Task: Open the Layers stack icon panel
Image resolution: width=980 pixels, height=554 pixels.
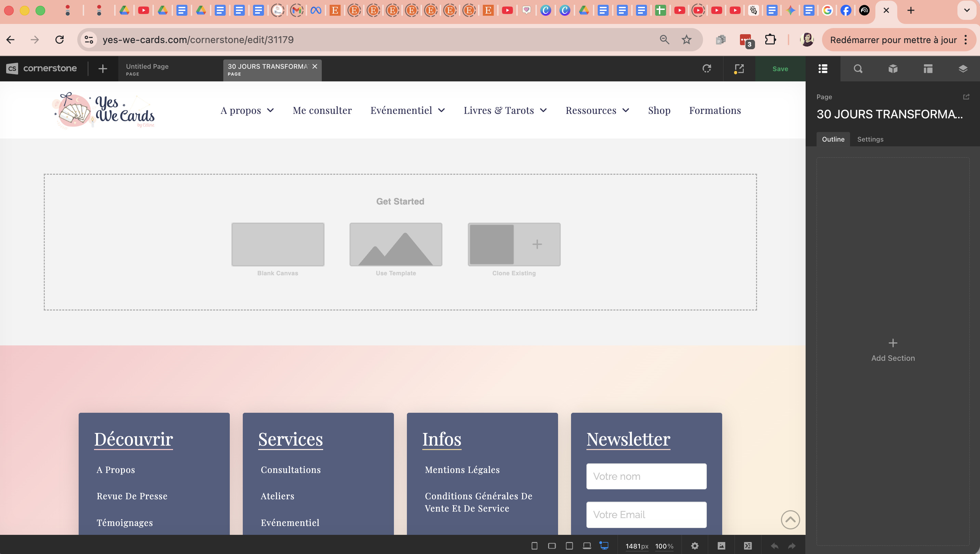Action: [963, 68]
